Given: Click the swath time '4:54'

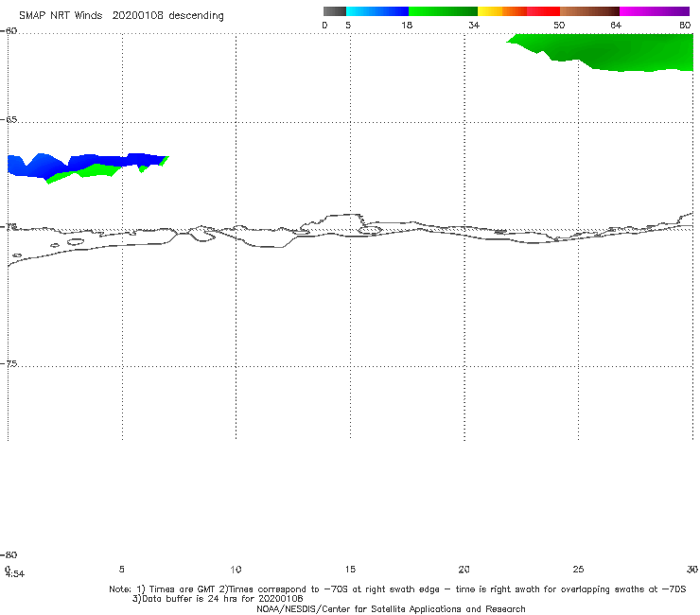Looking at the screenshot, I should (x=15, y=574).
